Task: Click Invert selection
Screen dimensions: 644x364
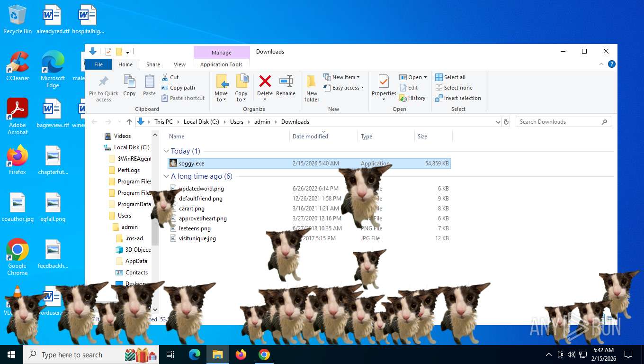Action: [458, 98]
